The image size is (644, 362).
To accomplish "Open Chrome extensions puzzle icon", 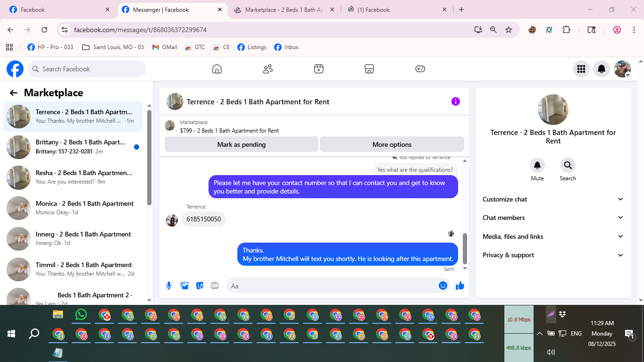I will pyautogui.click(x=566, y=30).
